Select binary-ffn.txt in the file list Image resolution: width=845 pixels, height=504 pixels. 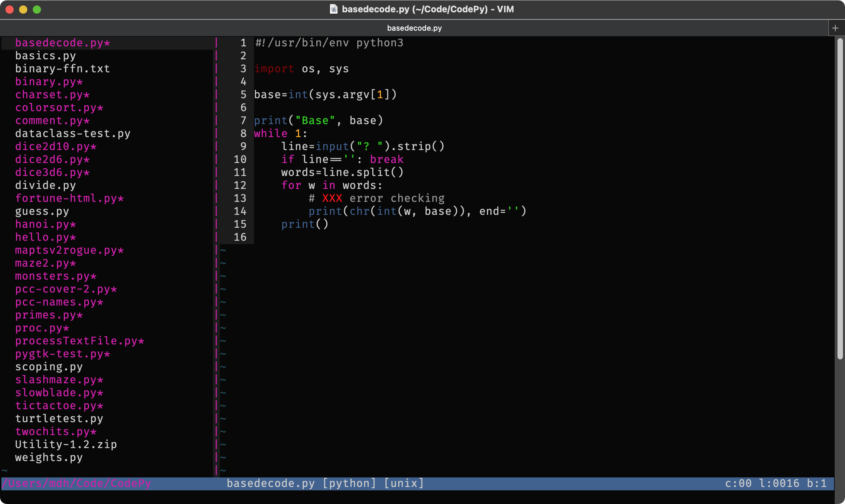tap(62, 69)
